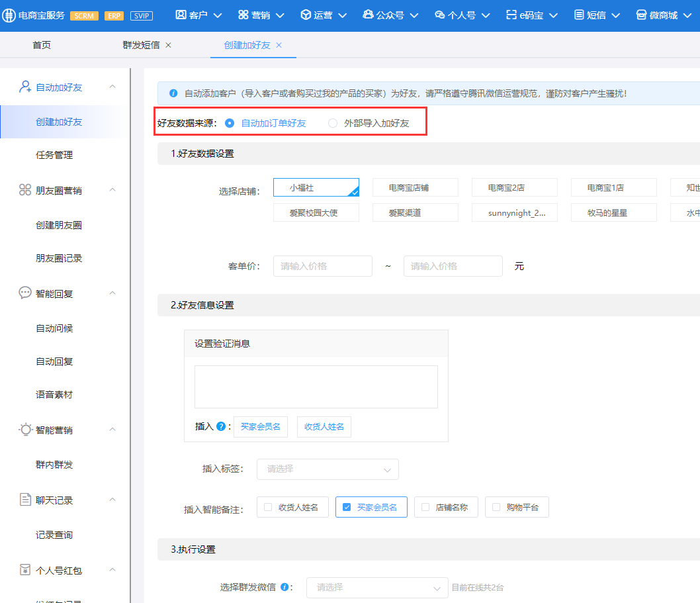Click the 营销 grid icon in top nav
700x603 pixels.
pyautogui.click(x=243, y=15)
